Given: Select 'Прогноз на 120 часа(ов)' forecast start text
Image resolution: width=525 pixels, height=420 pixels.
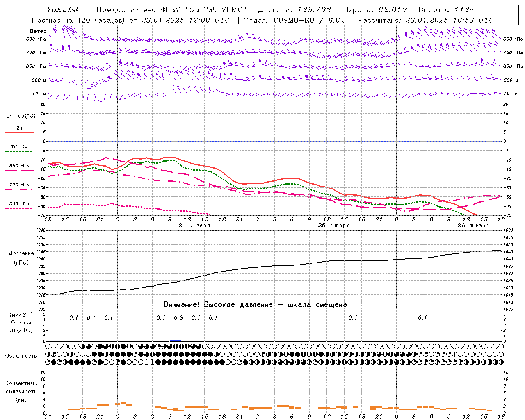Looking at the screenshot, I should click(x=131, y=20).
